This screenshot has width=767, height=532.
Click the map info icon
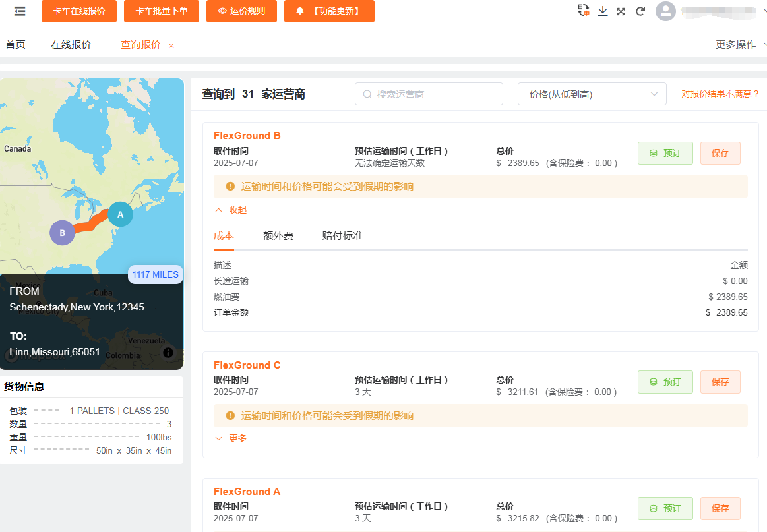tap(168, 353)
